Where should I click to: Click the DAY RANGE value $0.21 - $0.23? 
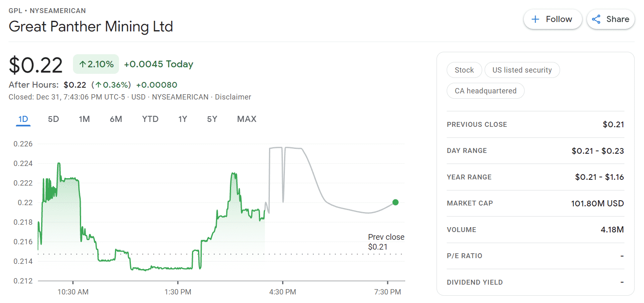(x=598, y=151)
